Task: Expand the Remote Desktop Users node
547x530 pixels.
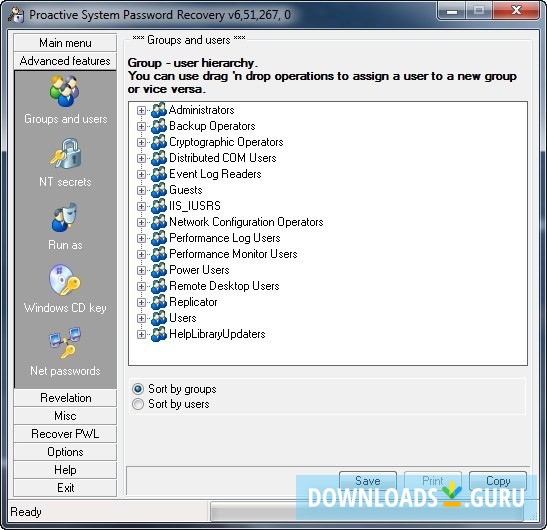Action: pos(141,286)
